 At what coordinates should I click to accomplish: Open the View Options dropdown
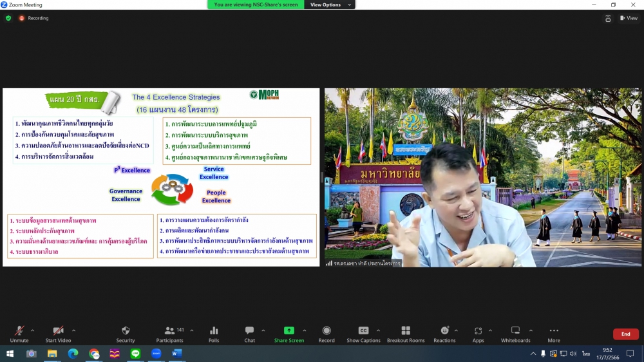[x=331, y=5]
